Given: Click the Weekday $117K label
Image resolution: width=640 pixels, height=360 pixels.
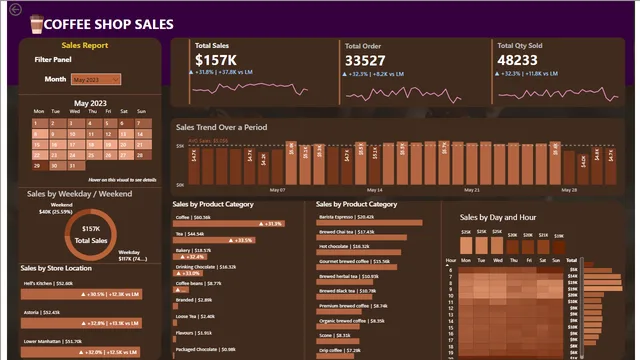Looking at the screenshot, I should pos(133,256).
